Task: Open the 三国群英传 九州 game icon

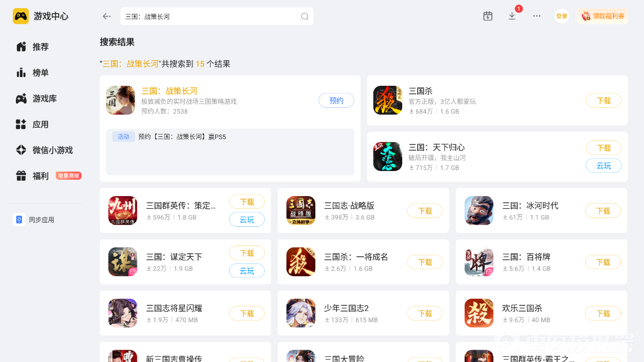Action: [123, 210]
